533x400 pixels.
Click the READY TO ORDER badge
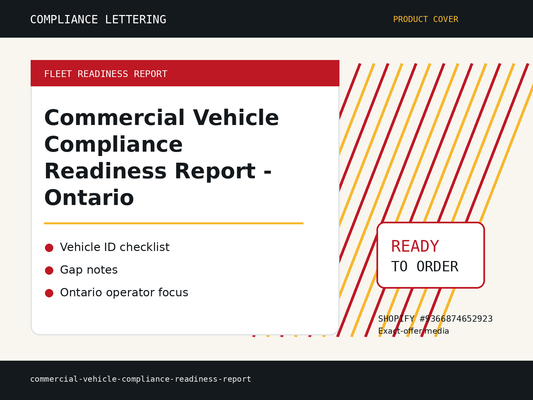pos(431,256)
